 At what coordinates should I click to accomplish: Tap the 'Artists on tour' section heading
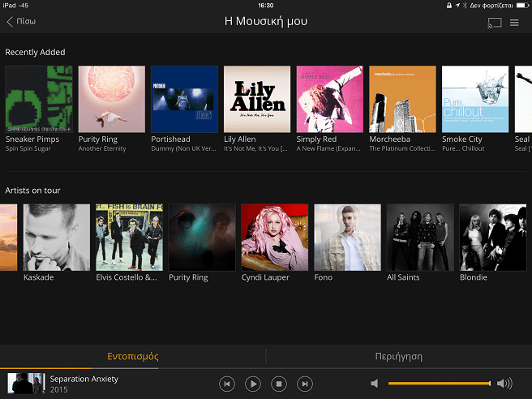tap(32, 191)
